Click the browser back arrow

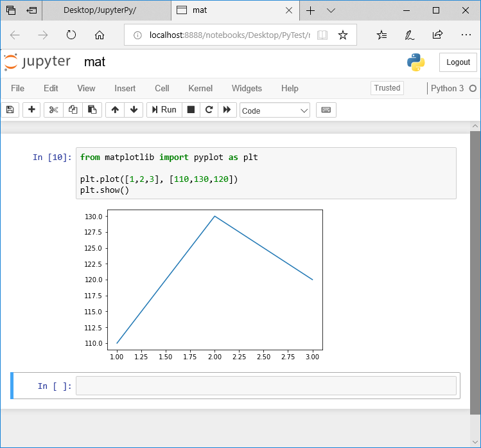click(15, 35)
